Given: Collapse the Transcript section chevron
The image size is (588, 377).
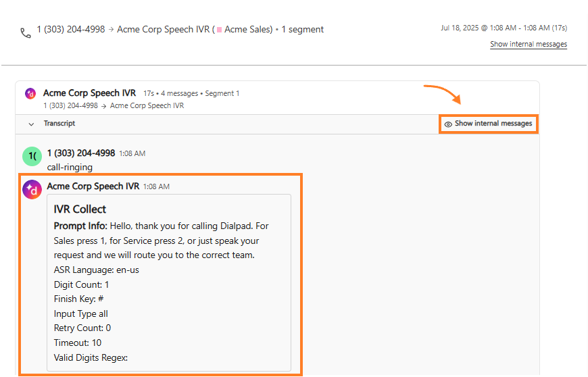Looking at the screenshot, I should (x=32, y=124).
